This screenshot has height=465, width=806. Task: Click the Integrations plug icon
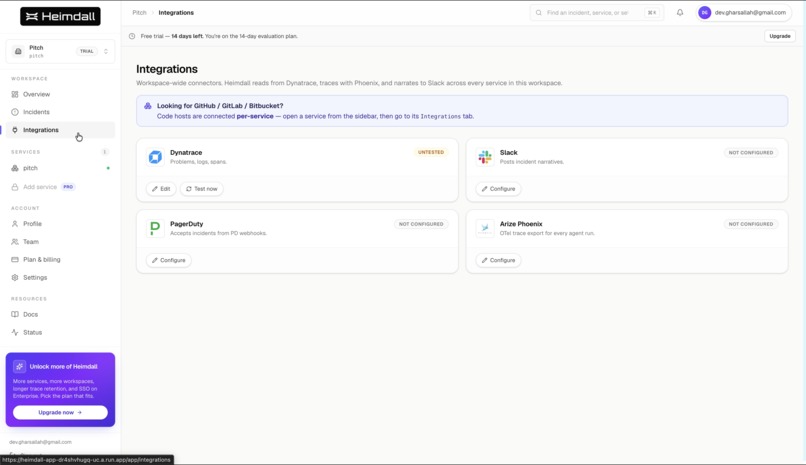[15, 130]
